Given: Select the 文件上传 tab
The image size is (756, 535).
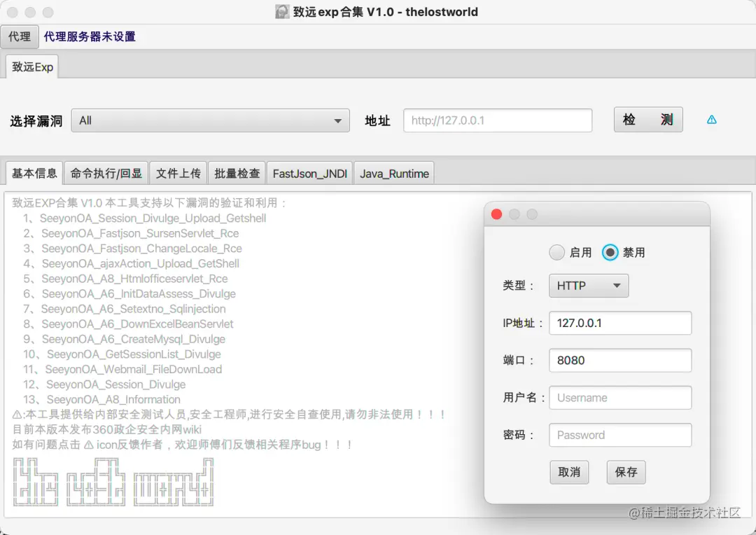Looking at the screenshot, I should click(x=178, y=172).
